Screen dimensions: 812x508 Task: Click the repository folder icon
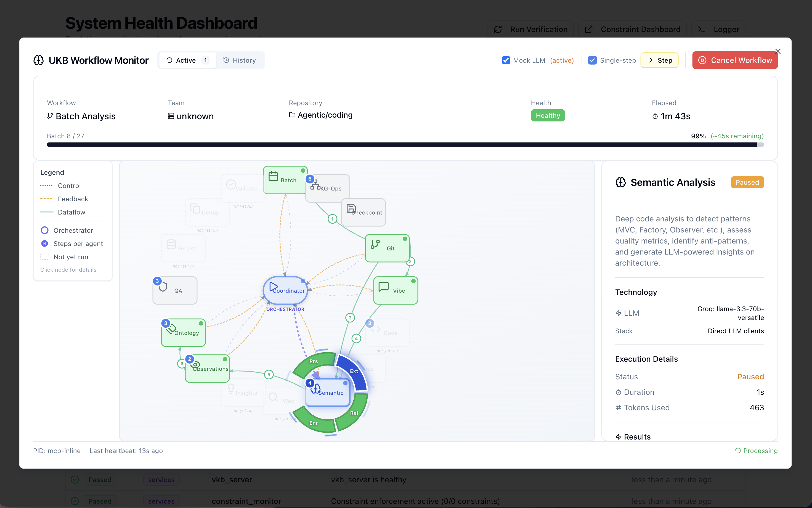[292, 115]
